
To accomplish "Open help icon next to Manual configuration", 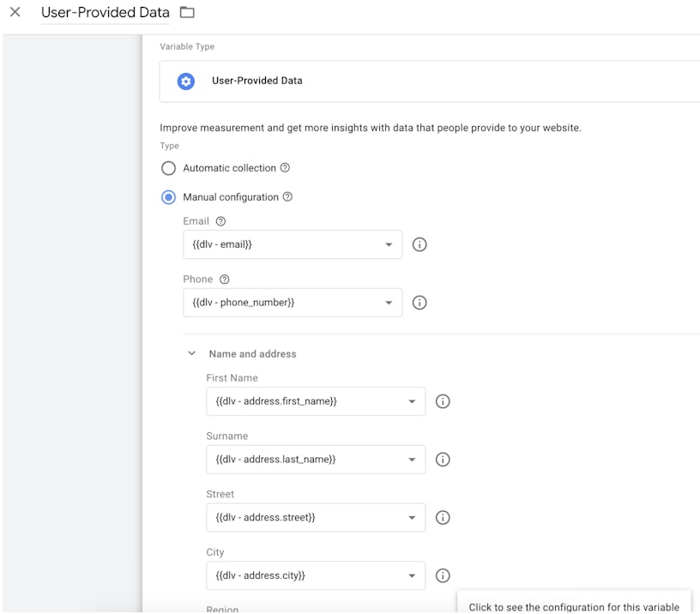I will point(287,197).
